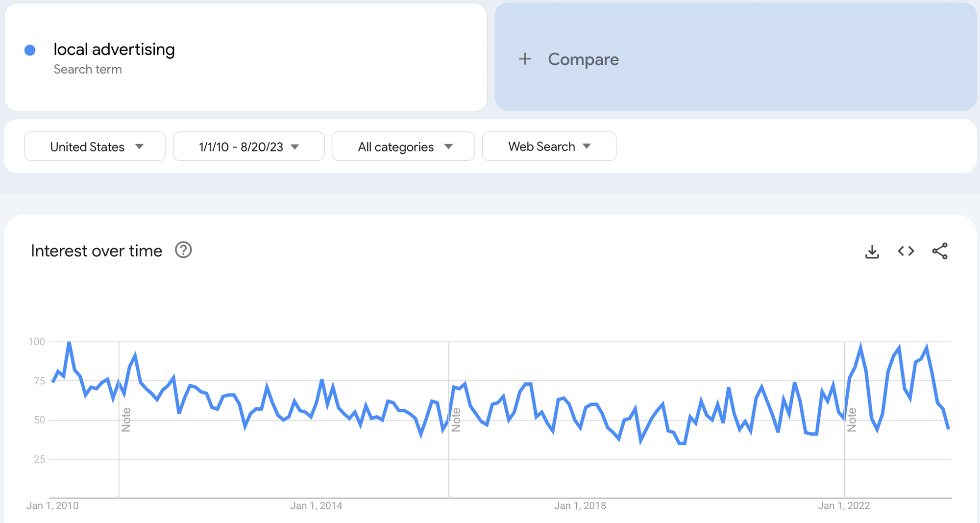Expand the All categories dropdown
This screenshot has height=523, width=980.
(x=403, y=146)
